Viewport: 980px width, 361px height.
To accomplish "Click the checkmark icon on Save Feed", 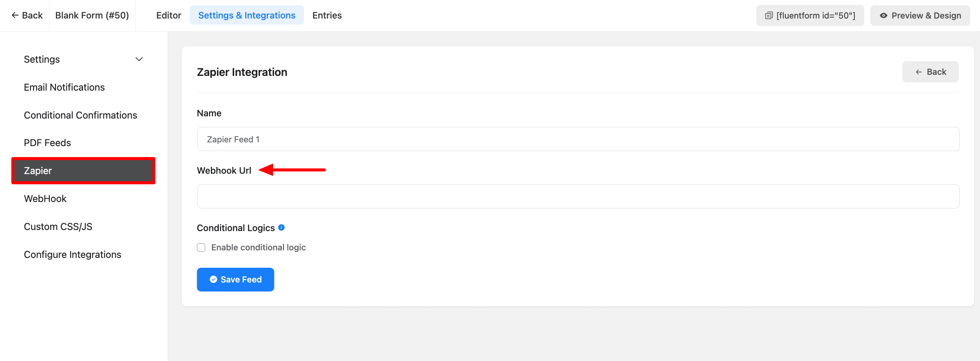I will point(214,279).
